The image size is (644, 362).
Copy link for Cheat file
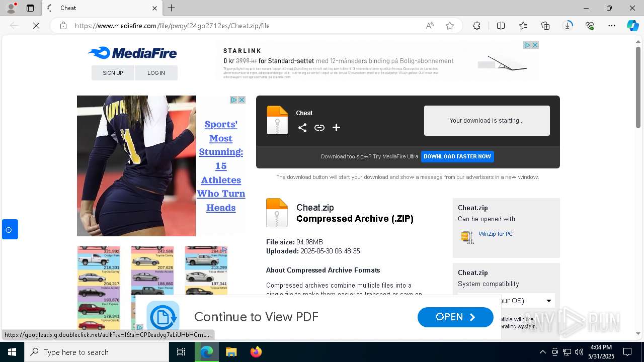click(319, 128)
